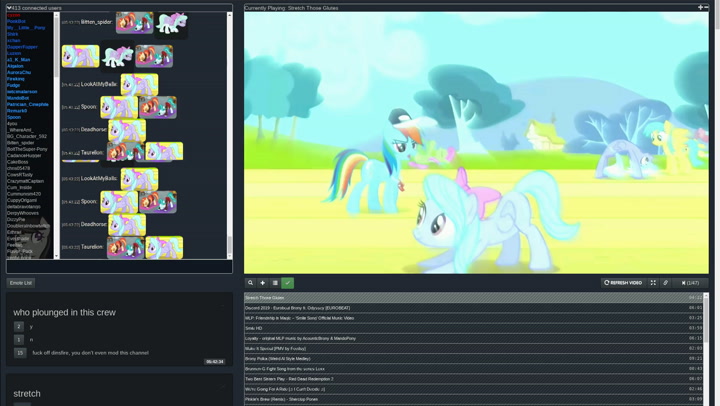Vote the poll option showing 15 votes
Image resolution: width=720 pixels, height=406 pixels.
point(20,353)
